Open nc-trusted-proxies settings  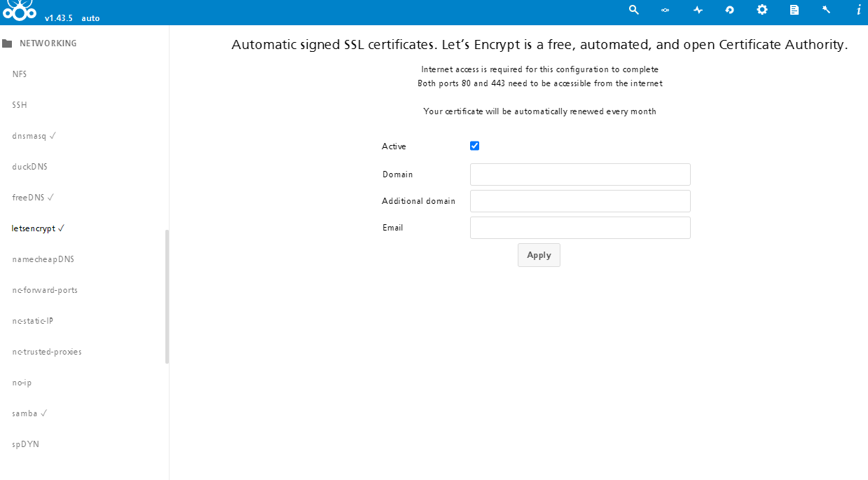click(47, 352)
